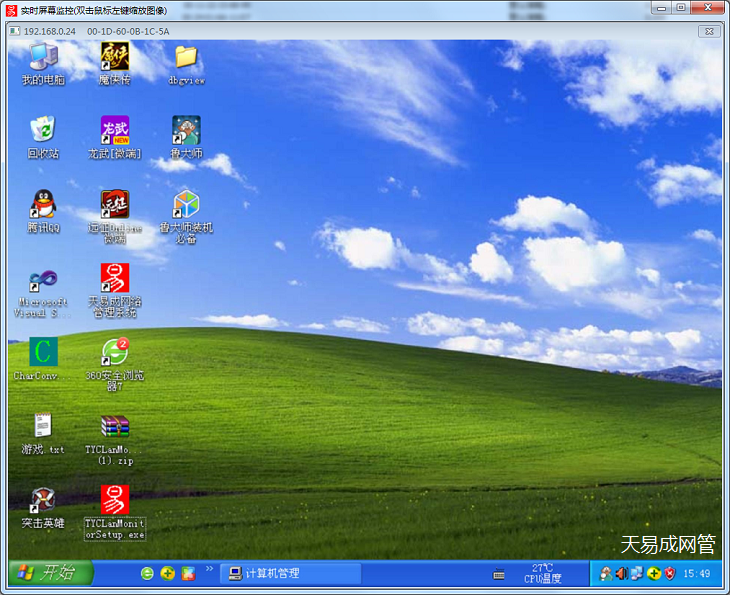
Task: Click the 鲁大师 desktop shortcut
Action: [x=186, y=131]
